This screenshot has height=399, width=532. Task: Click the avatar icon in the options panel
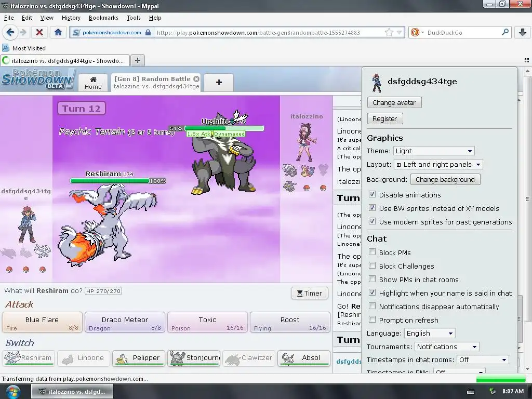[x=377, y=83]
